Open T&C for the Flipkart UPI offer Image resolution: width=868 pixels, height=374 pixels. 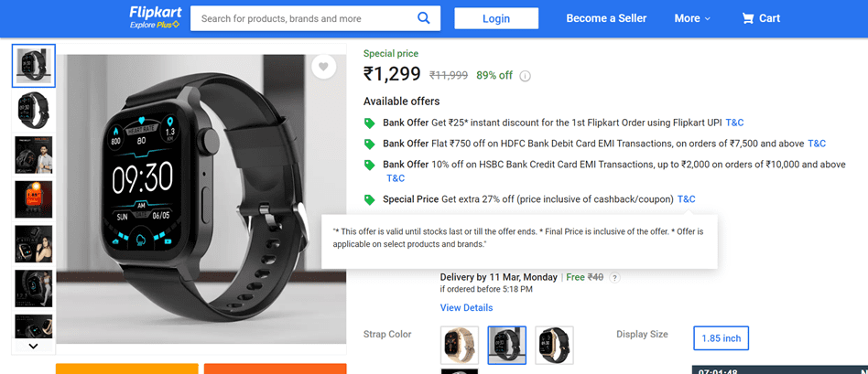point(734,123)
